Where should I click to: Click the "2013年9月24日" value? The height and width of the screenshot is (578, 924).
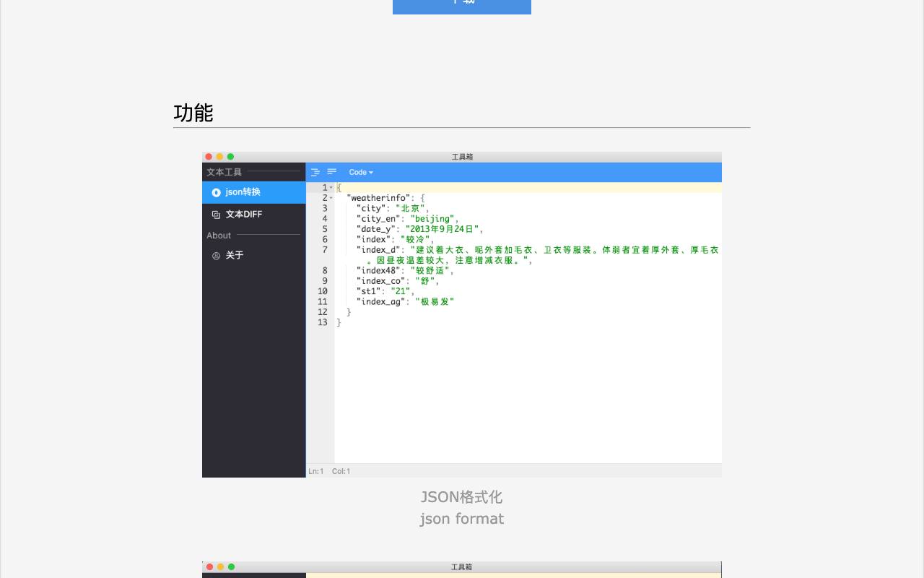442,229
